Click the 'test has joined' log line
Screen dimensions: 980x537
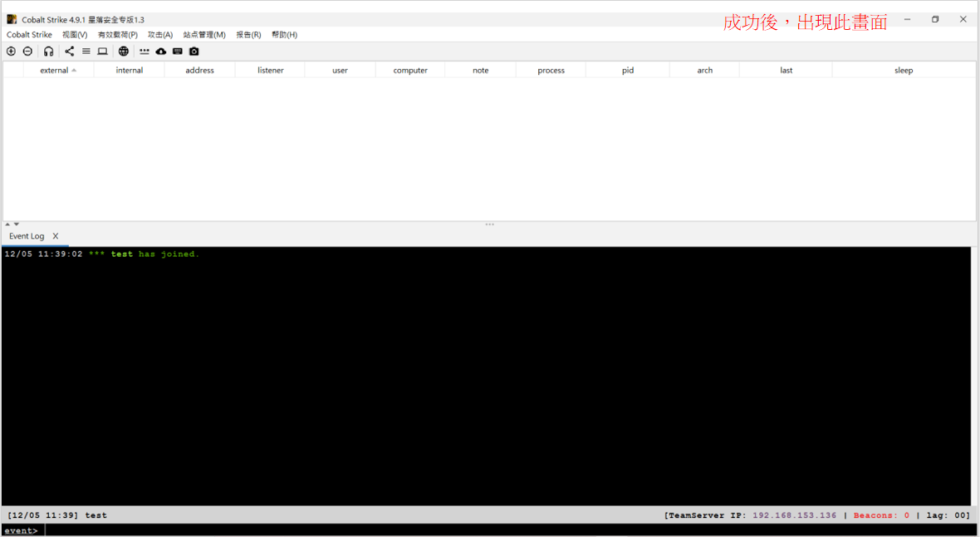pyautogui.click(x=102, y=254)
